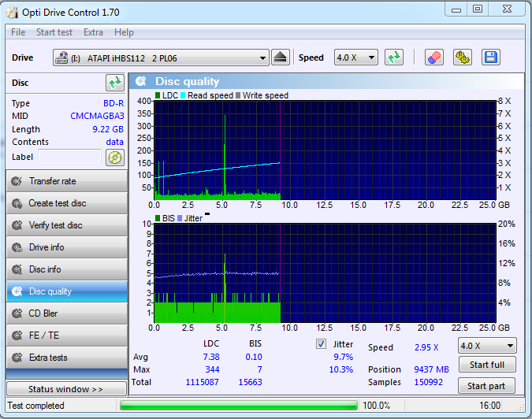The image size is (532, 419).
Task: Click the elapsed time 16:00 in status bar
Action: [x=489, y=406]
